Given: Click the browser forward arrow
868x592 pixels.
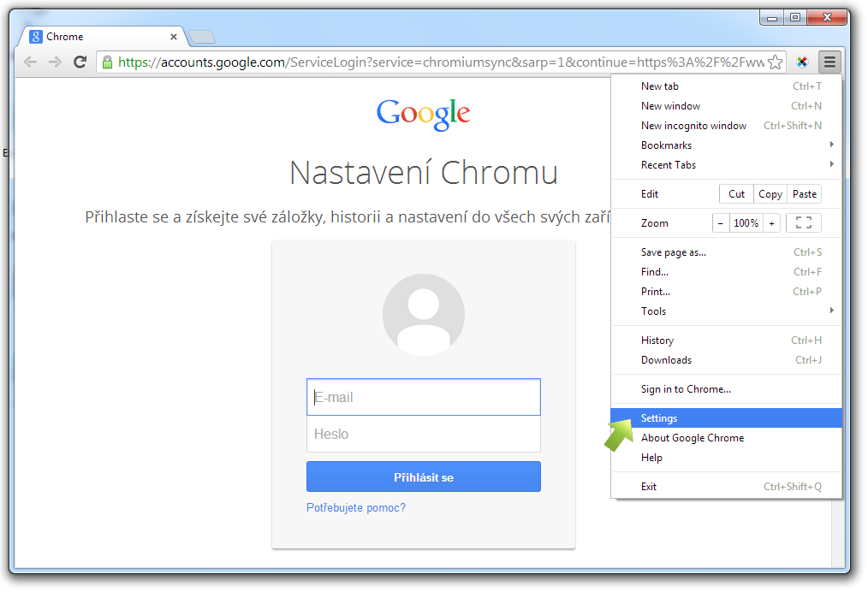Looking at the screenshot, I should pos(55,62).
